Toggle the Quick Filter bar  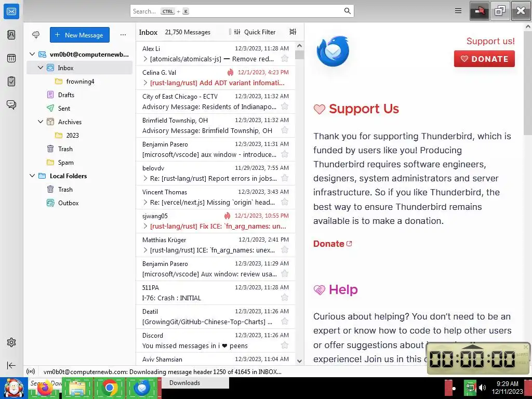(x=255, y=32)
